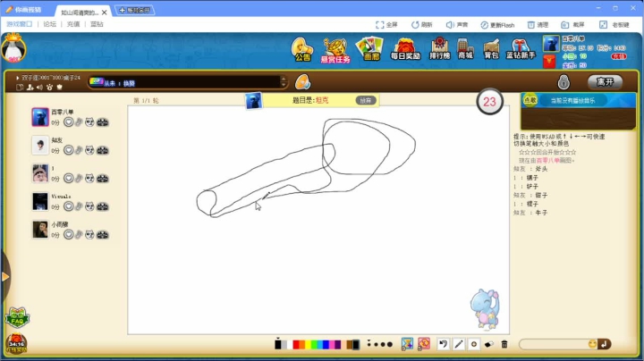The width and height of the screenshot is (644, 361).
Task: Open the 蓝钻新手 gift icon
Action: click(521, 49)
